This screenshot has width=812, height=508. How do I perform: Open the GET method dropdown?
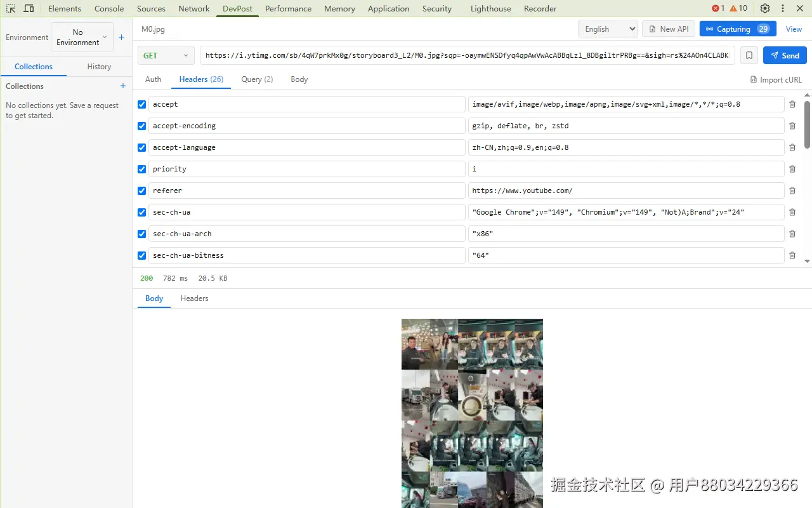166,55
